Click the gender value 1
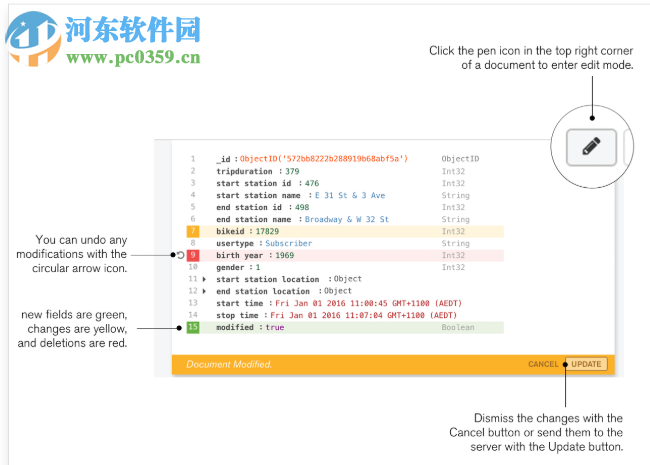 click(x=258, y=267)
